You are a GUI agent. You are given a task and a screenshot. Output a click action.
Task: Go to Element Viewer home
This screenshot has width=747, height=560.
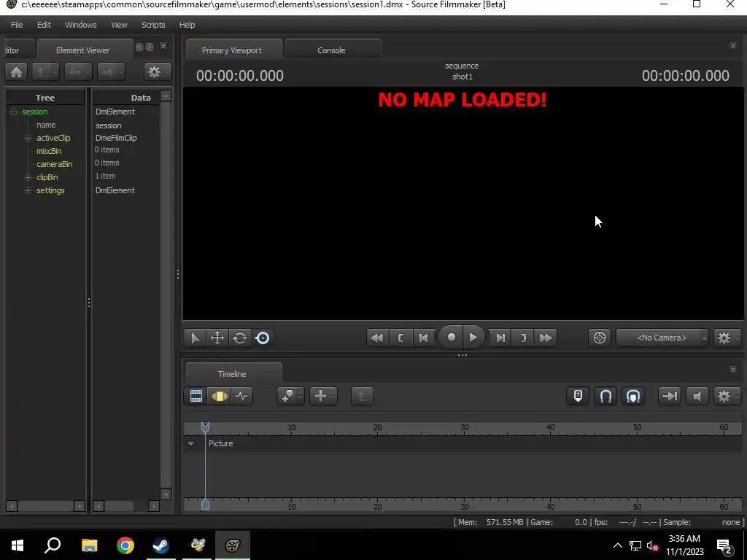click(16, 72)
